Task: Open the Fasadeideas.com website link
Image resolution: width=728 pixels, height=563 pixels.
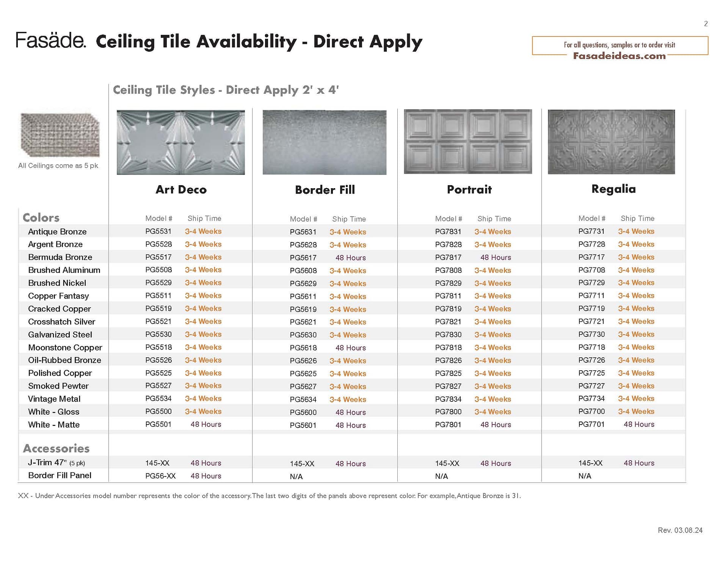Action: pyautogui.click(x=619, y=56)
